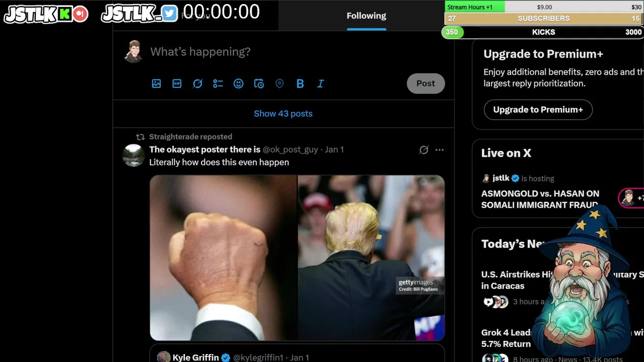644x362 pixels.
Task: Click Upgrade to Premium+ button
Action: pyautogui.click(x=538, y=110)
